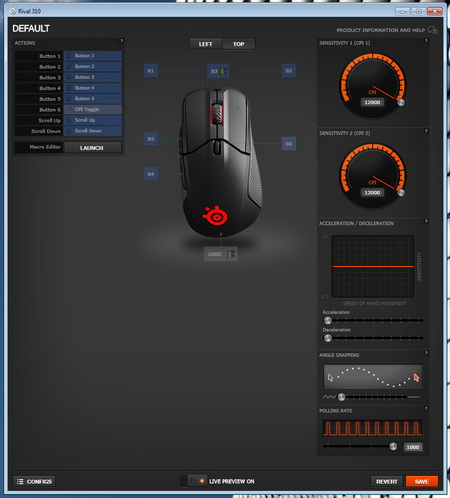Open the Scroll Up action dropdown

[x=93, y=120]
